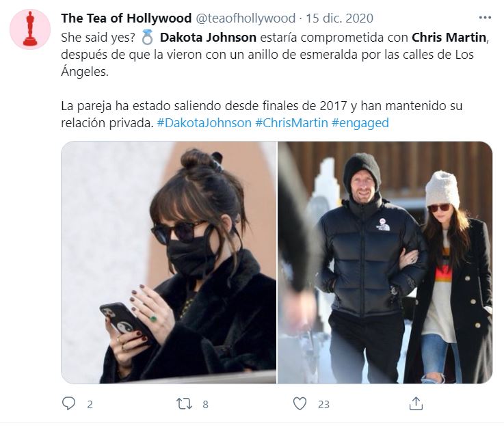Open left photo of woman with phone
504x428 pixels.
pos(169,263)
